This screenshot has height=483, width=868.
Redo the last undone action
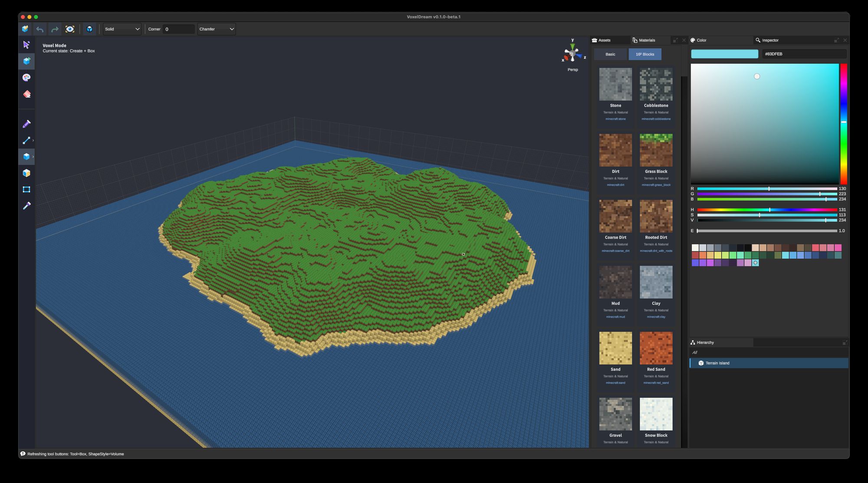(55, 29)
